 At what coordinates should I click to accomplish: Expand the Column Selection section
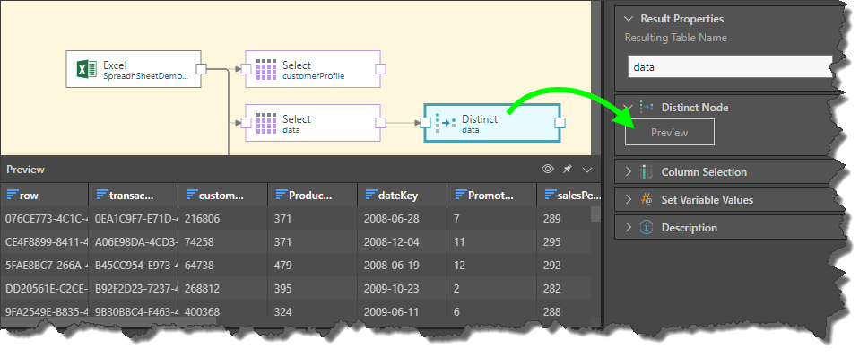coord(629,171)
